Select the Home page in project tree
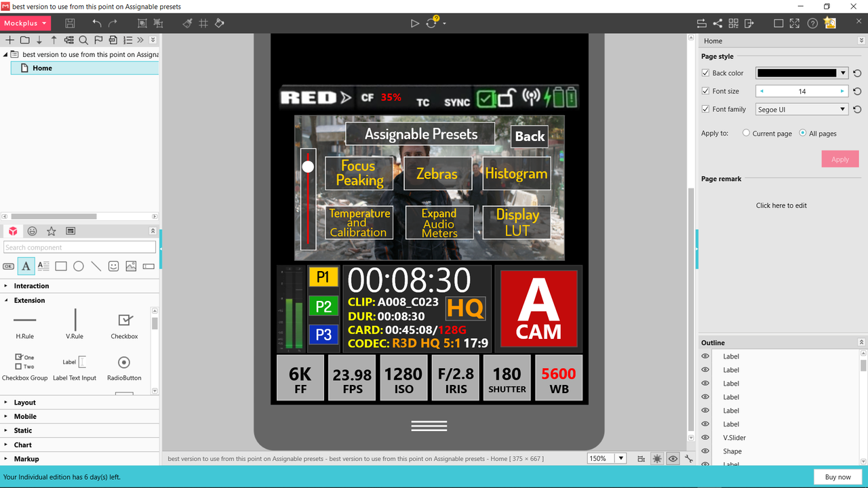 [85, 68]
